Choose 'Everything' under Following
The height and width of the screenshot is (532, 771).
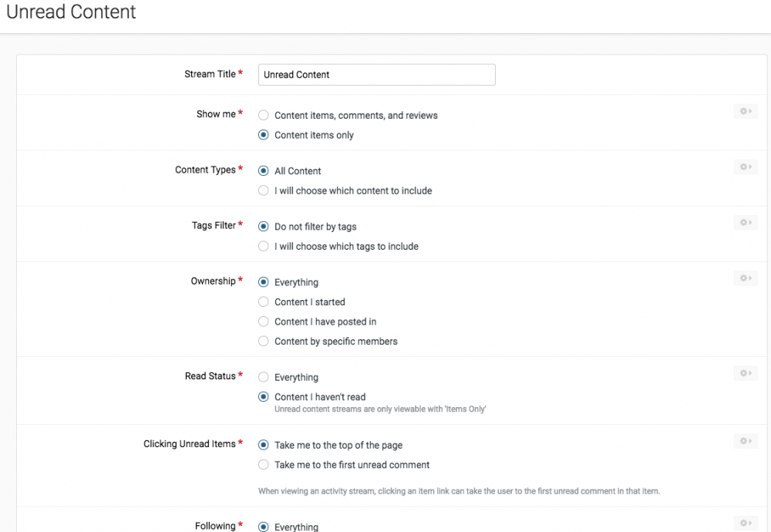(264, 527)
